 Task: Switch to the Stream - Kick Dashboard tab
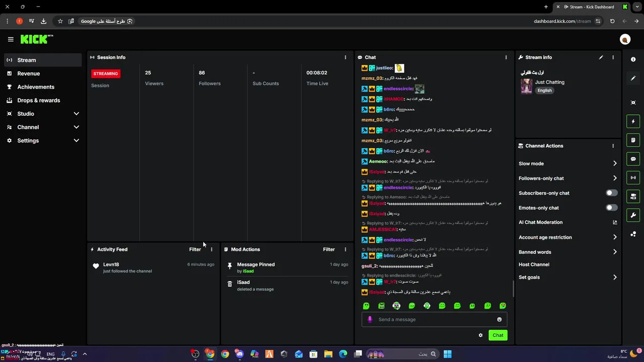[x=592, y=7]
